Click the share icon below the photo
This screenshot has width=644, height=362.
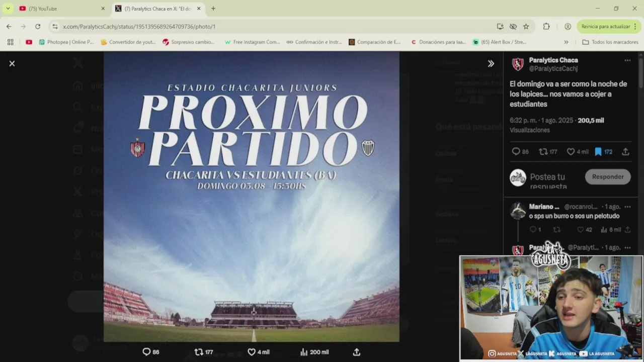pos(357,352)
